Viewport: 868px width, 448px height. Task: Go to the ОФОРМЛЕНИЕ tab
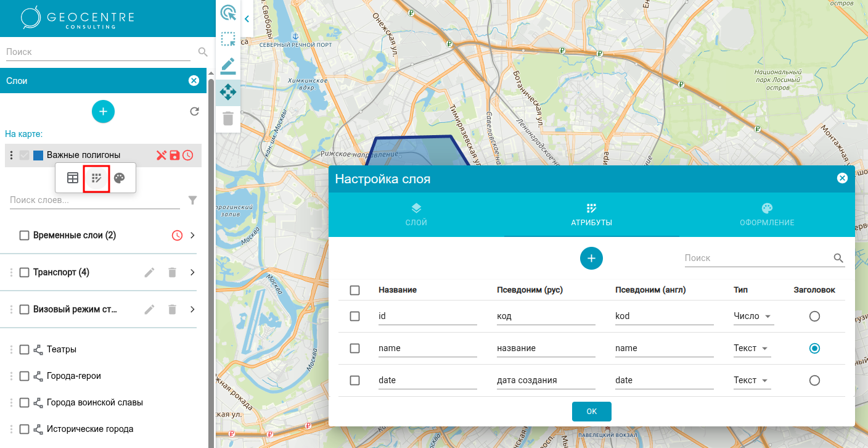(767, 214)
